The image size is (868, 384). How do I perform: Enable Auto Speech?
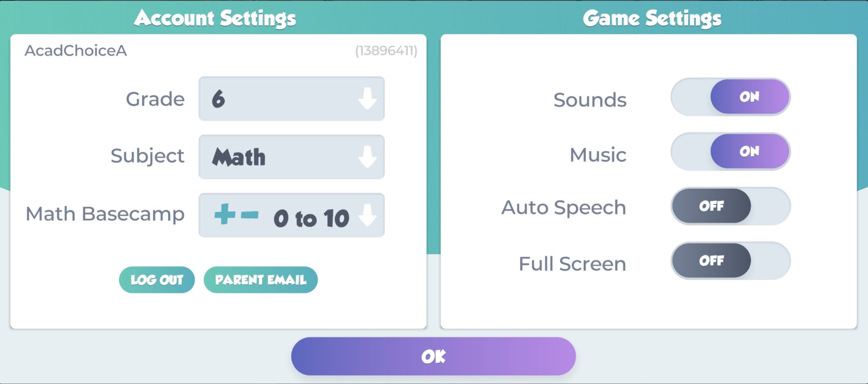click(x=730, y=206)
